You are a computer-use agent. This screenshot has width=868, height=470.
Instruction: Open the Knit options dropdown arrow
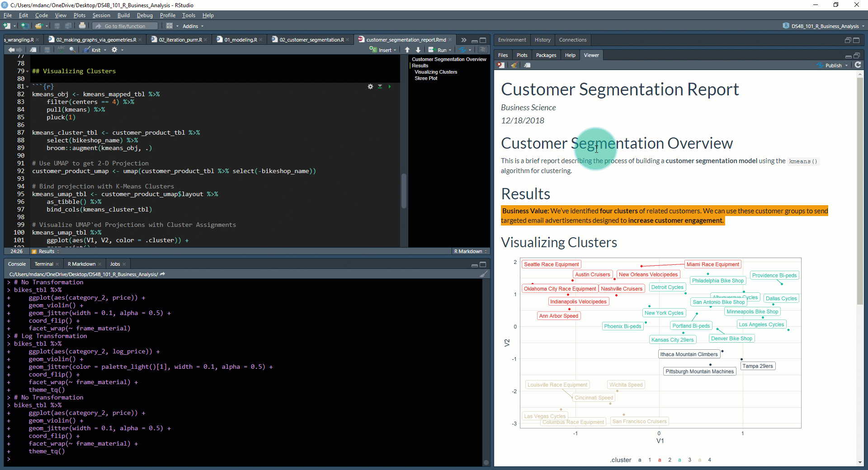click(105, 50)
